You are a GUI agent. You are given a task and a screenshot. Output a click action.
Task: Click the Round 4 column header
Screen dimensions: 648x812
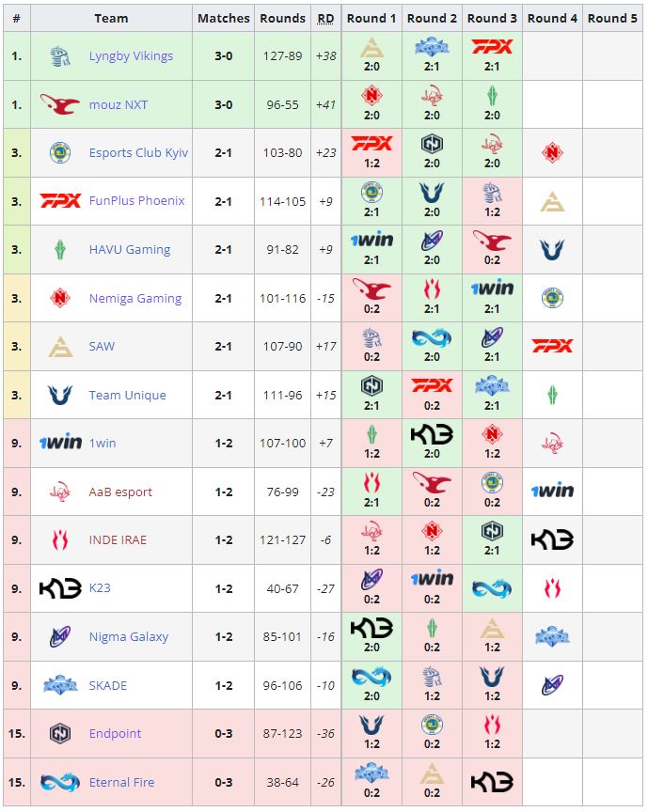552,18
